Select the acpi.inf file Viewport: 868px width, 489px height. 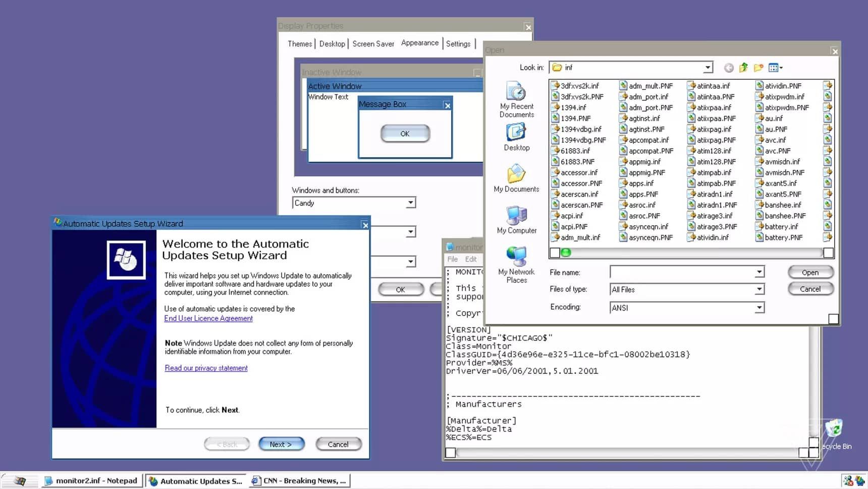tap(573, 215)
